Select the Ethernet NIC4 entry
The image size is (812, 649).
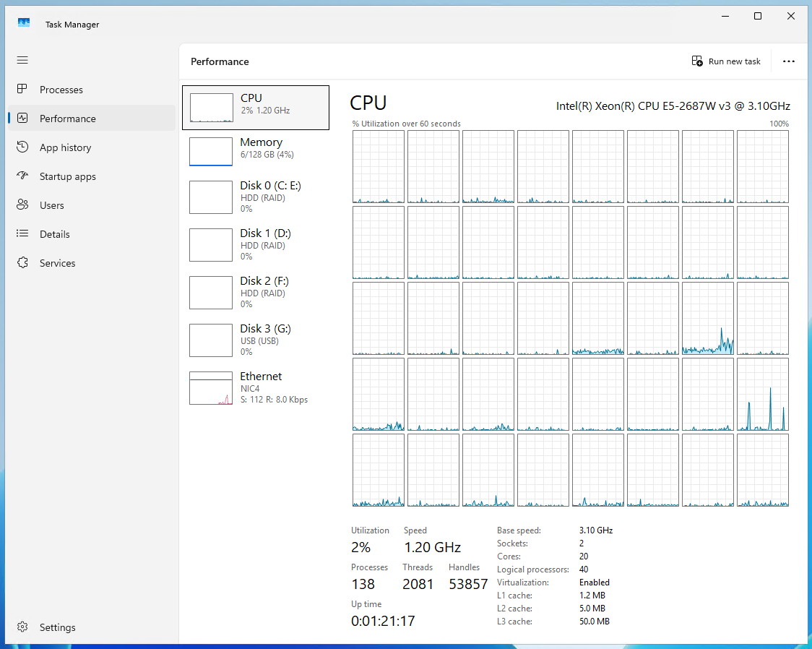pos(256,387)
